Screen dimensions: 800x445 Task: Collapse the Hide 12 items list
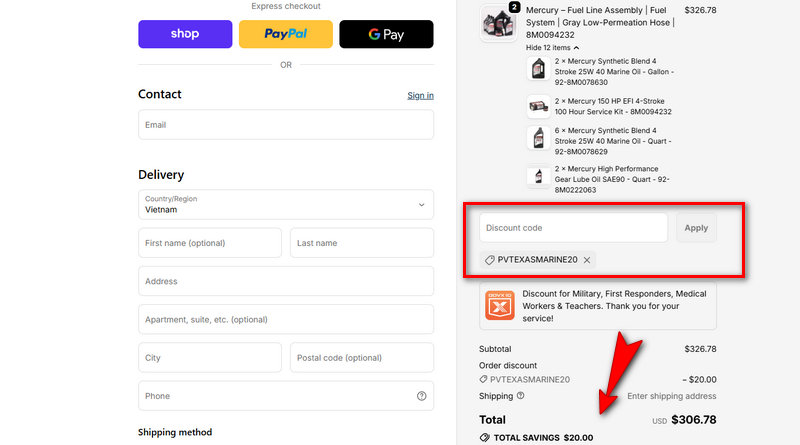tap(552, 47)
